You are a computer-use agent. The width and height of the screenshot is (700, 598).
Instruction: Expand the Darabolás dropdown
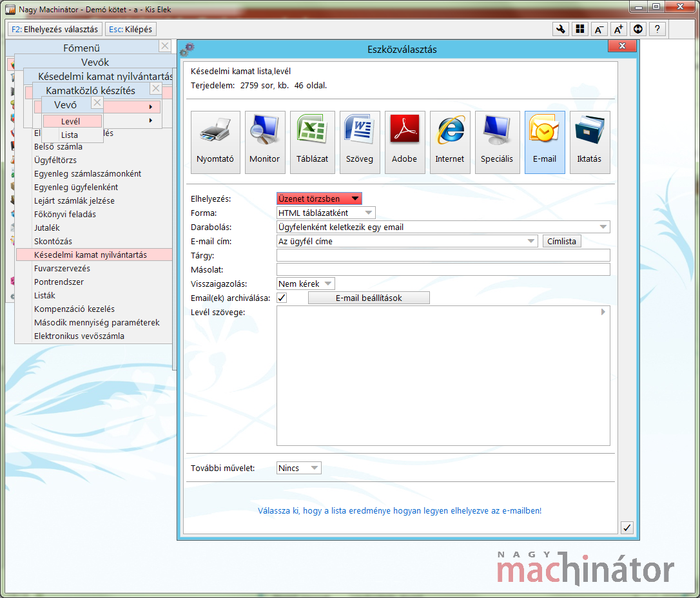pyautogui.click(x=443, y=227)
